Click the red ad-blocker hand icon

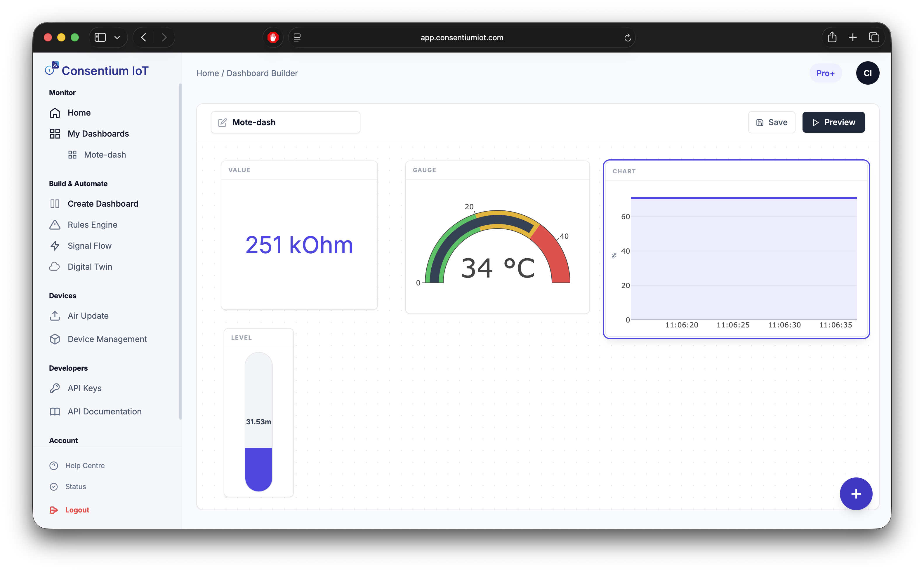click(273, 37)
